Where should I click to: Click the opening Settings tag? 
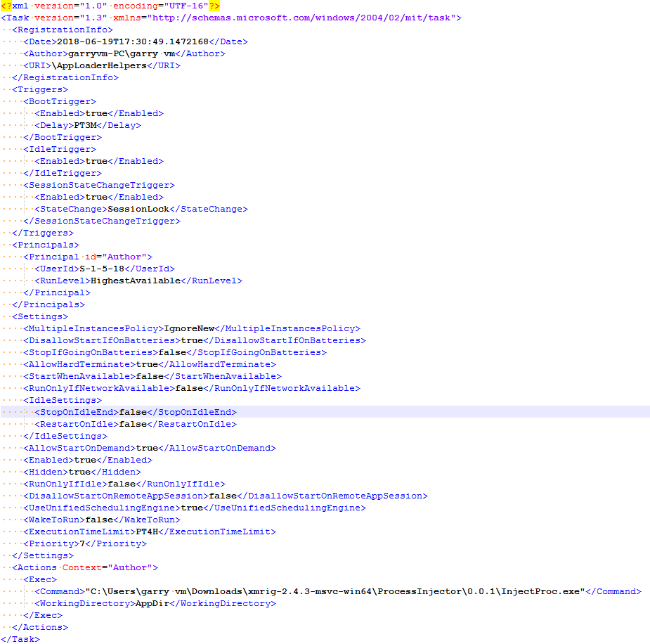point(40,317)
